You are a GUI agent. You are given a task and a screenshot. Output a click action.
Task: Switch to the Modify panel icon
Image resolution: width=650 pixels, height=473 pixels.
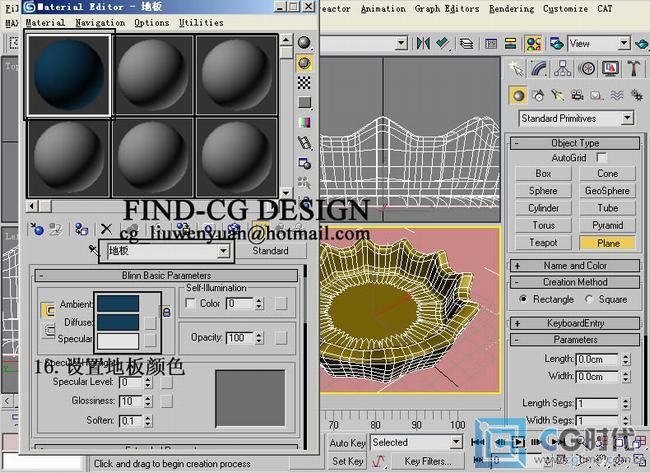(x=539, y=68)
